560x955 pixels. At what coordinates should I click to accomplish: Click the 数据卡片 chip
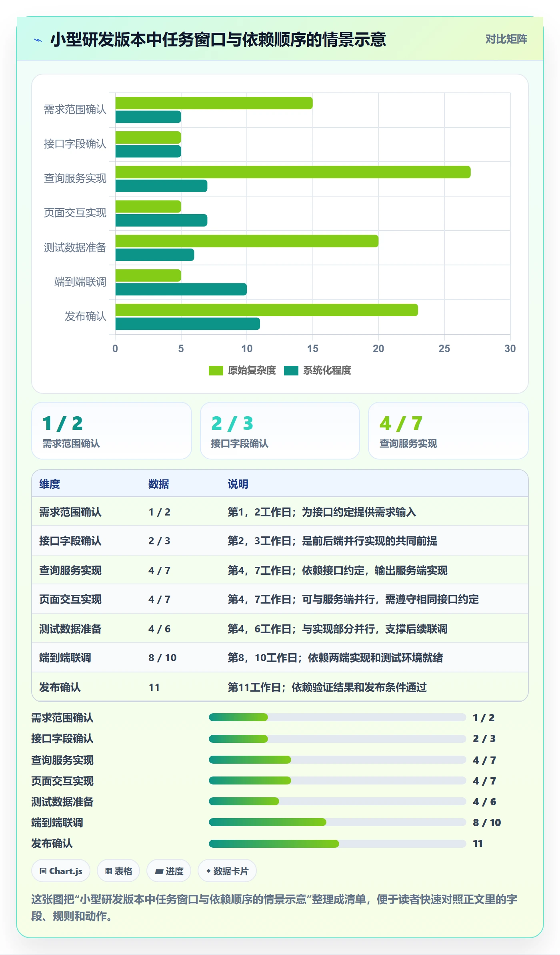click(x=227, y=871)
